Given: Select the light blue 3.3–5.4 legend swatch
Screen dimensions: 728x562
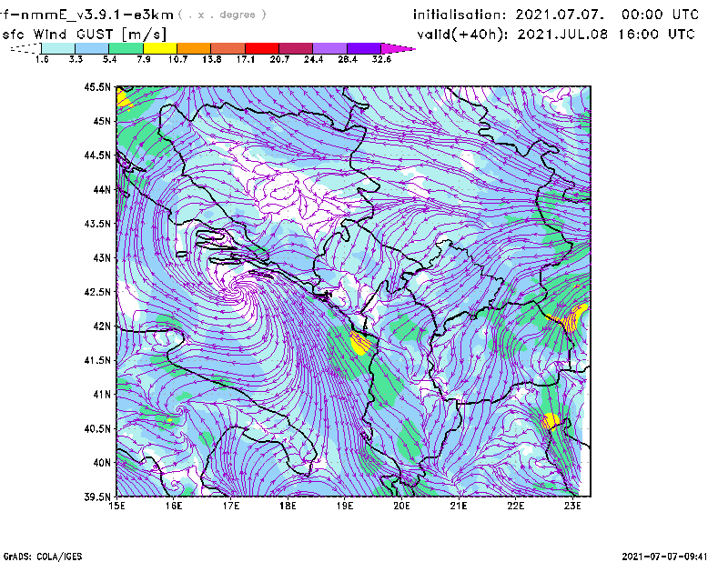Looking at the screenshot, I should pos(92,48).
